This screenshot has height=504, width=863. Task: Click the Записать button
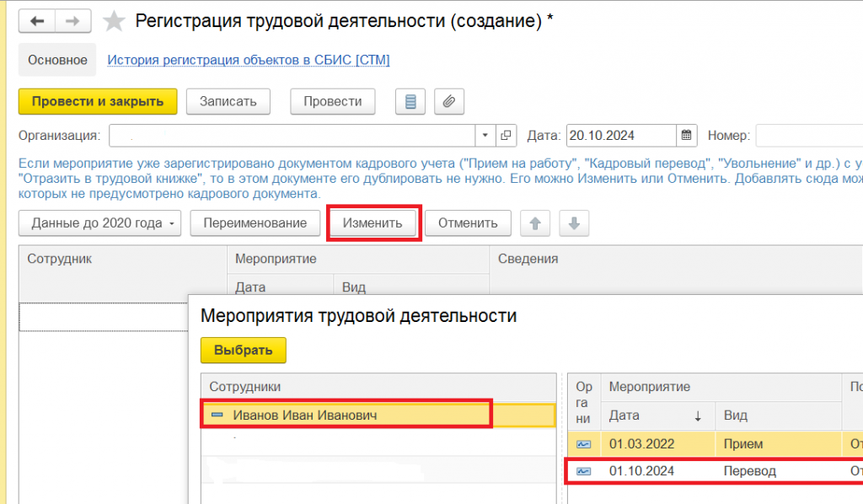(x=228, y=102)
